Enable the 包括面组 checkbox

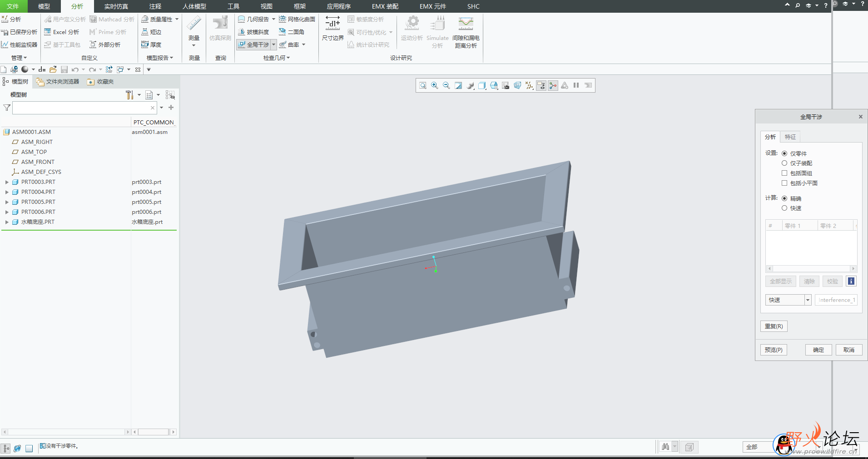pyautogui.click(x=784, y=173)
